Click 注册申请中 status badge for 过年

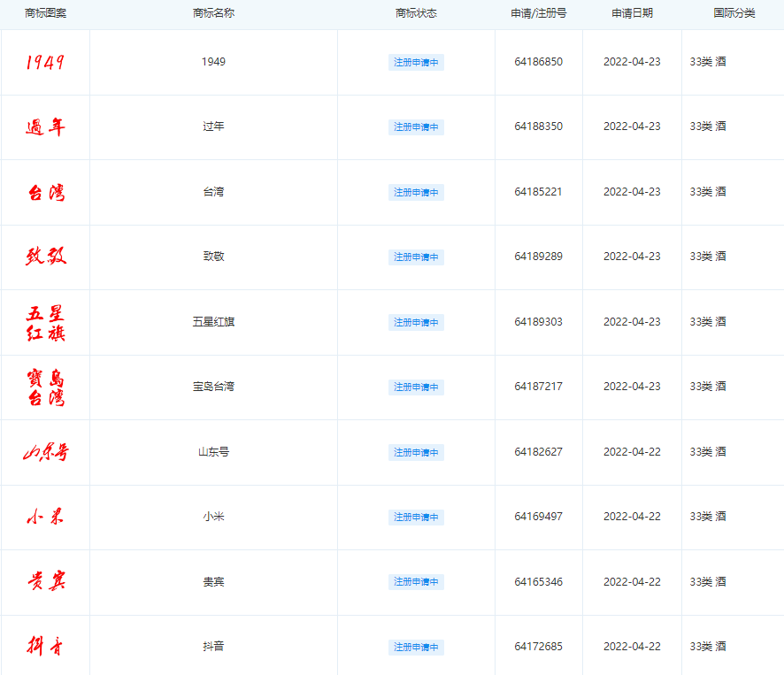pos(416,127)
